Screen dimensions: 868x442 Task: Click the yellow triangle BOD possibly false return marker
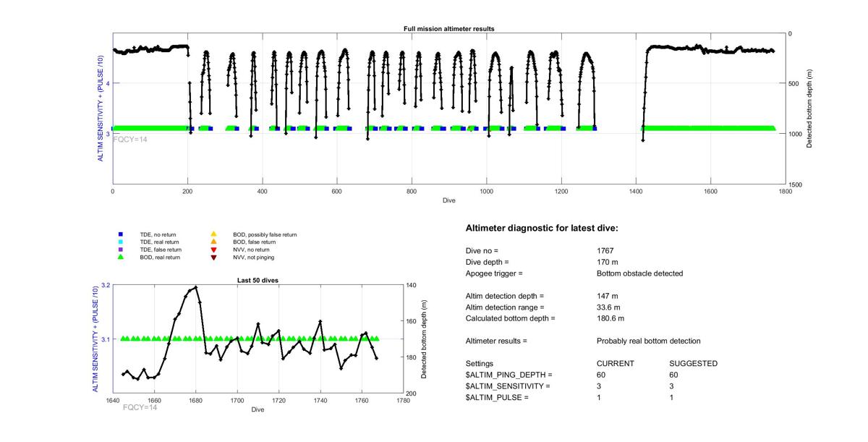coord(213,234)
